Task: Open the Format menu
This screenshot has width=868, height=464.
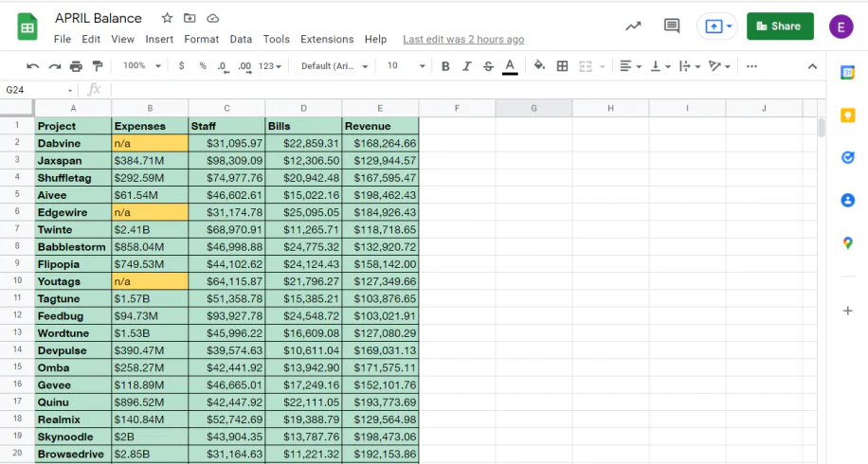Action: pyautogui.click(x=202, y=39)
